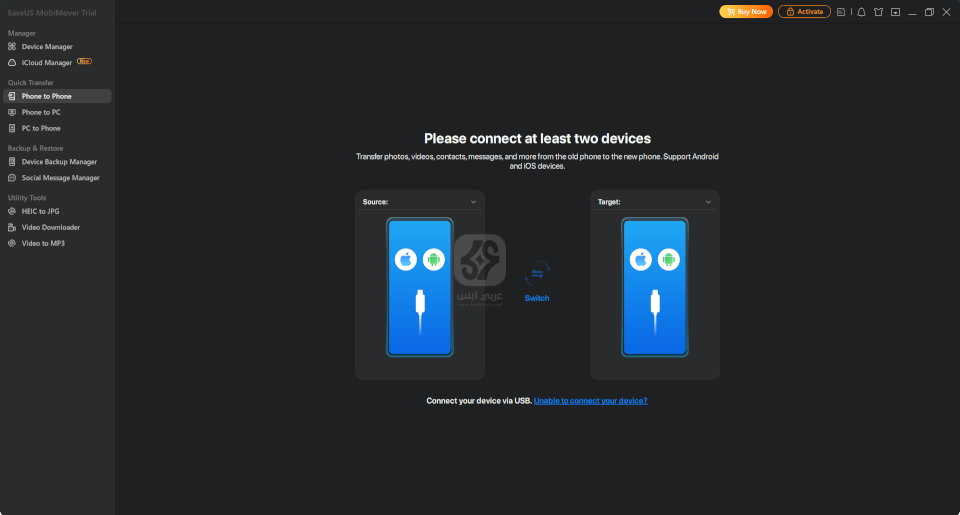Open 'Unable to connect your device?' link
Viewport: 960px width, 515px height.
click(590, 401)
